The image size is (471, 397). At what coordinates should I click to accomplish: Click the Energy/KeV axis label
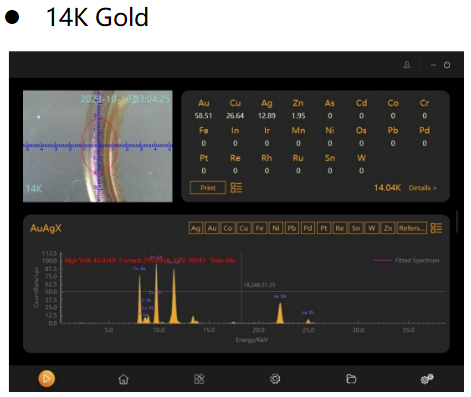(252, 340)
